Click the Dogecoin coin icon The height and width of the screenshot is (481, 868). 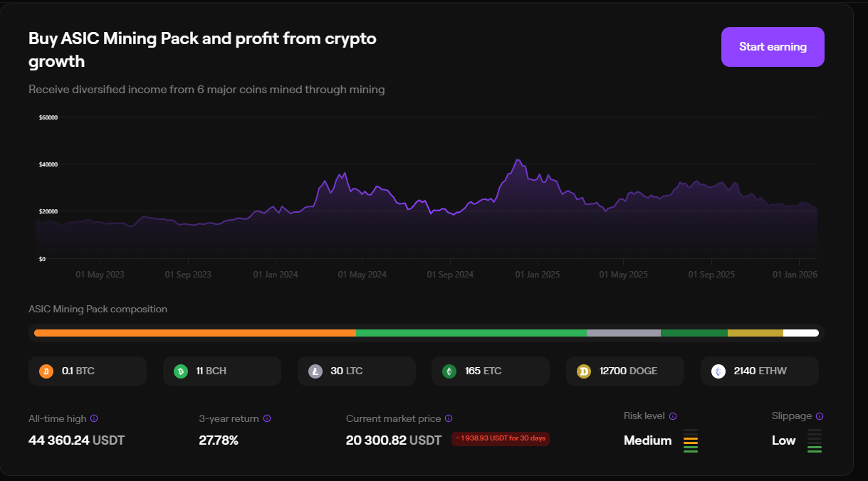tap(584, 371)
